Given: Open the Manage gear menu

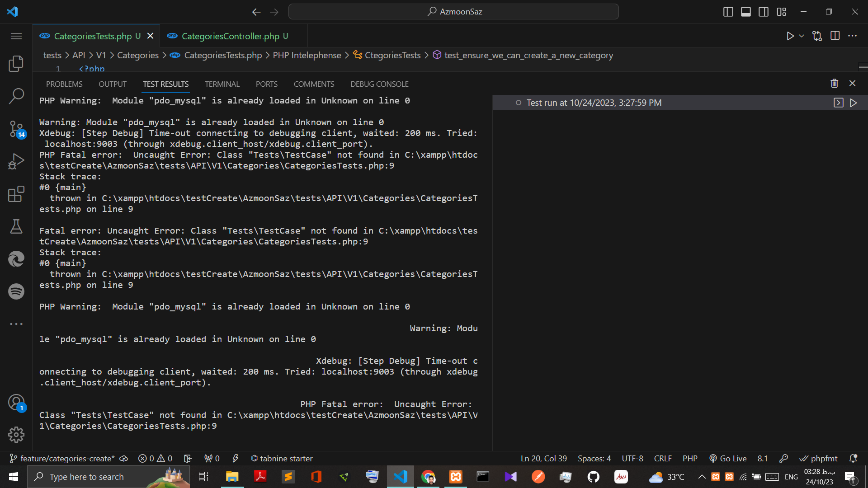Looking at the screenshot, I should (x=16, y=435).
